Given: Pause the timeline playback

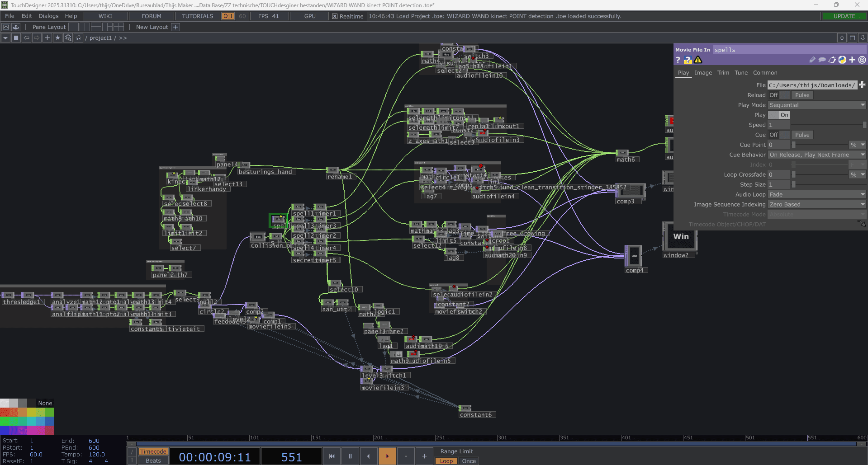Looking at the screenshot, I should pos(350,456).
